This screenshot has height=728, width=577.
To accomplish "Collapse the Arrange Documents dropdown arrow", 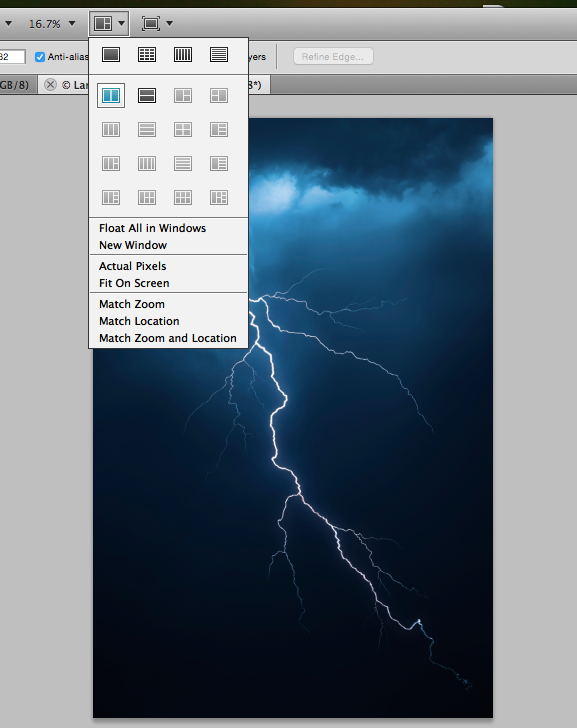I will [x=121, y=23].
